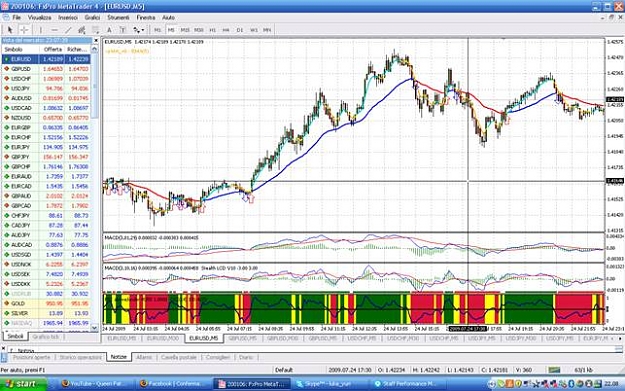Switch chart to M5 timeframe

point(171,30)
